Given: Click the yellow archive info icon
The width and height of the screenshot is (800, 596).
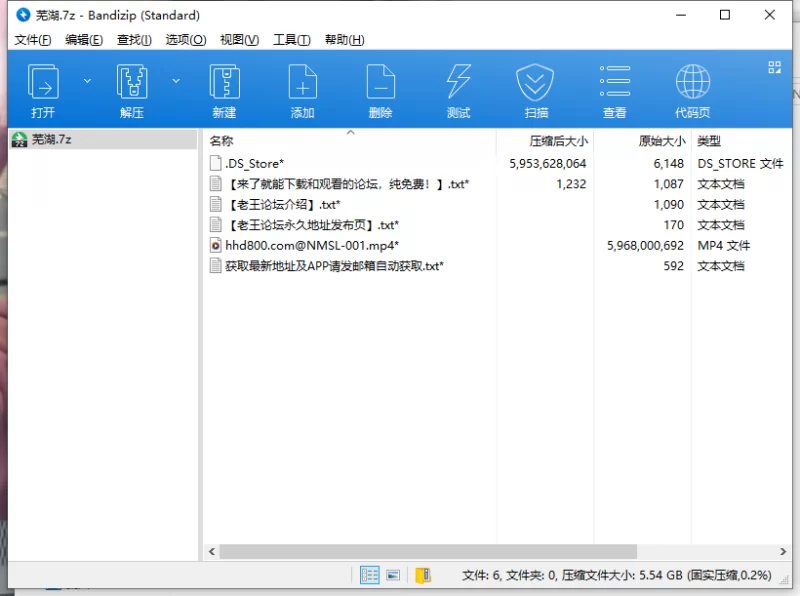Looking at the screenshot, I should click(x=423, y=575).
